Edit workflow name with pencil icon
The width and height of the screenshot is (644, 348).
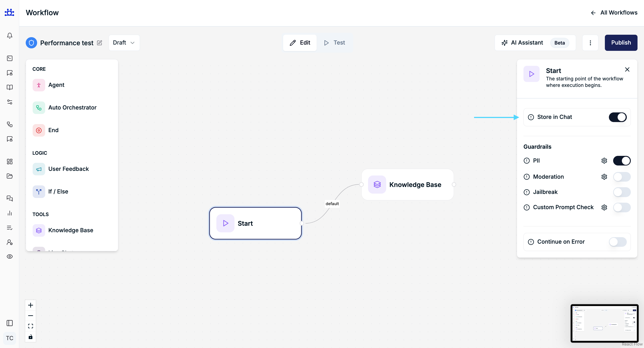[100, 43]
